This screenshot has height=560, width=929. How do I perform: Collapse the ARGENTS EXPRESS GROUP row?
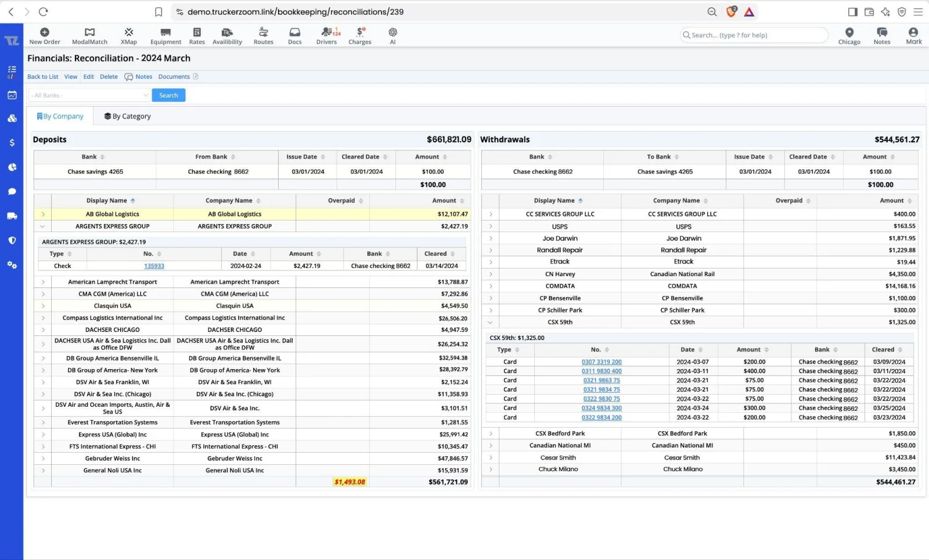(x=43, y=226)
